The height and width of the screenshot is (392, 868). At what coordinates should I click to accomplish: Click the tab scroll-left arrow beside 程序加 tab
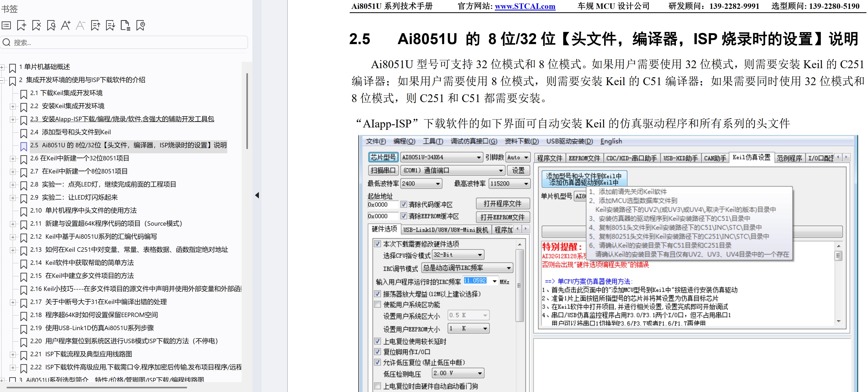point(518,229)
